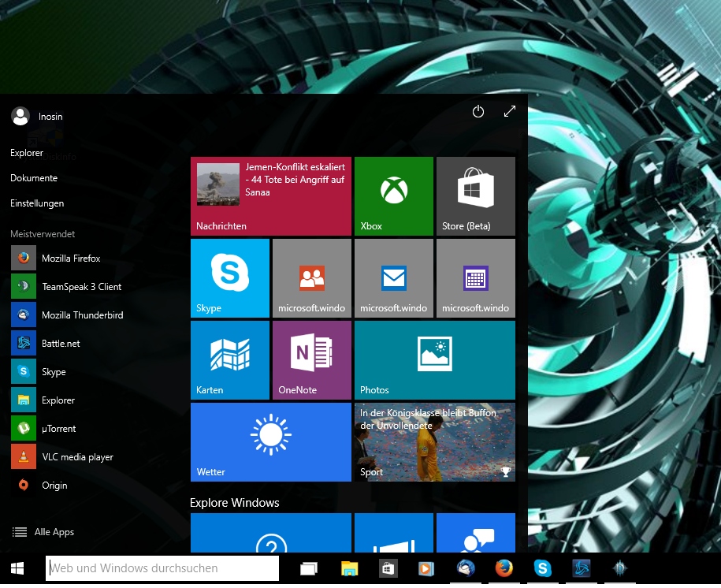Click the Windows Start button

(x=17, y=568)
